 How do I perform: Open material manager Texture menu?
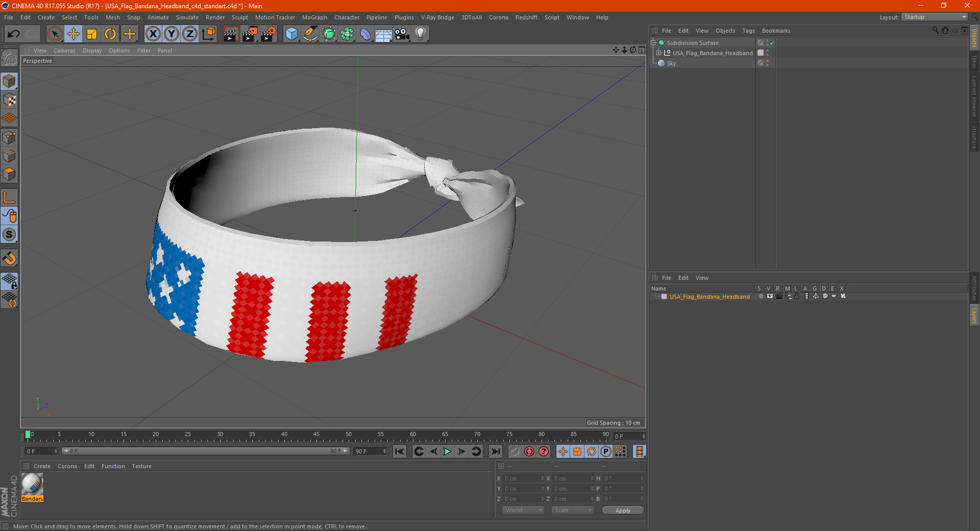click(x=141, y=466)
